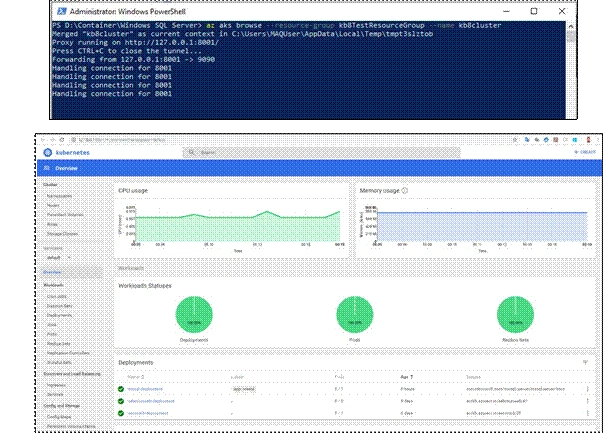Viewport: 610px width, 441px height.
Task: Click the PowerShell vertical scrollbar
Action: [571, 69]
